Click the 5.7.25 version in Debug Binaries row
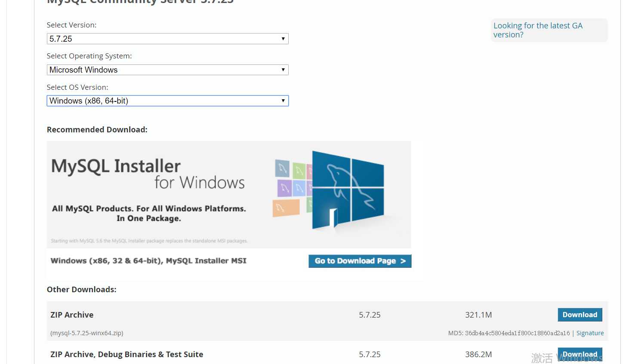The image size is (635, 364). pyautogui.click(x=370, y=354)
